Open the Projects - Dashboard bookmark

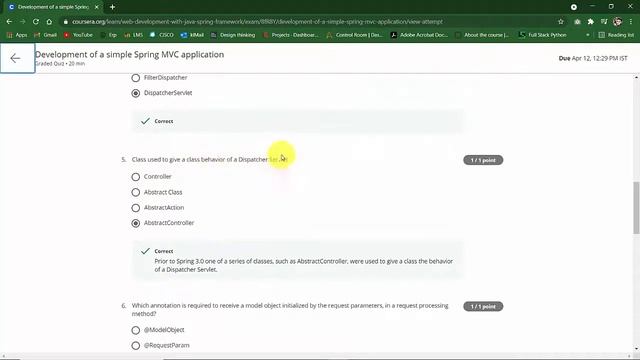(x=291, y=35)
